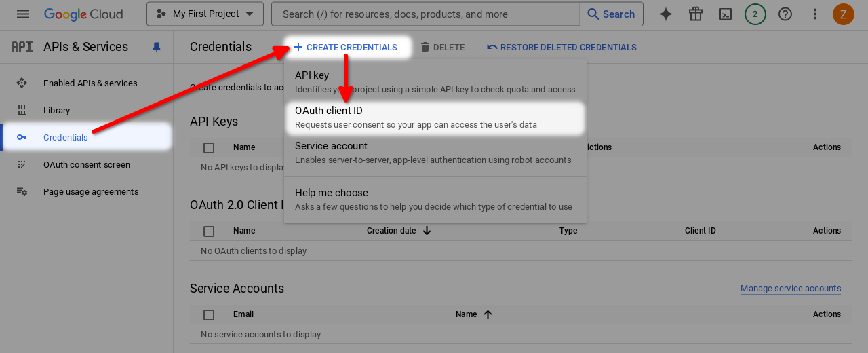Tick the OAuth 2.0 Client IDs checkbox
Viewport: 868px width, 353px height.
tap(209, 231)
